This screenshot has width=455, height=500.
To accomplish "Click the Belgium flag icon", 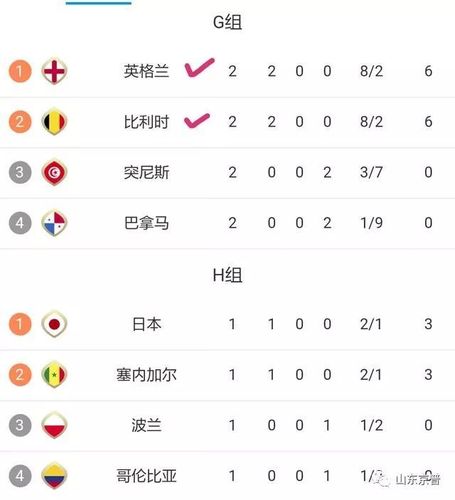I will (x=54, y=122).
